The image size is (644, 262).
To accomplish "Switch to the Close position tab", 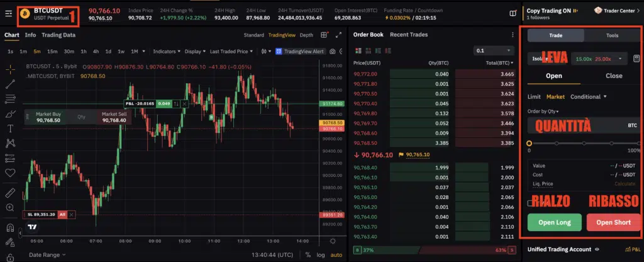I will pyautogui.click(x=614, y=76).
